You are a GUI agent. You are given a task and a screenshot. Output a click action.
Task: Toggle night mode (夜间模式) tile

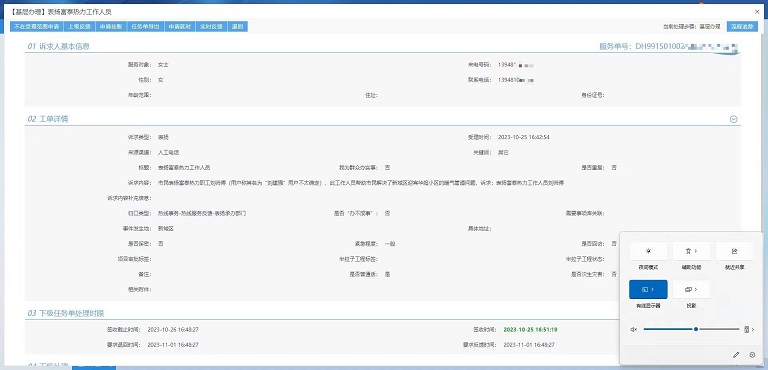(x=648, y=251)
